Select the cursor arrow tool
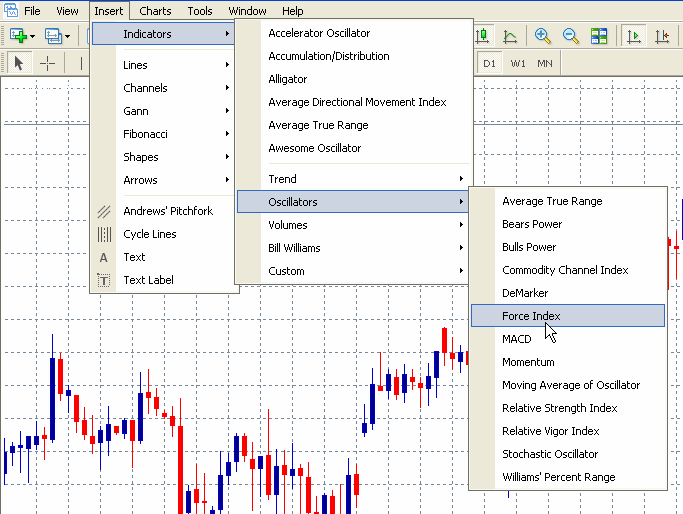The image size is (683, 514). [x=18, y=63]
